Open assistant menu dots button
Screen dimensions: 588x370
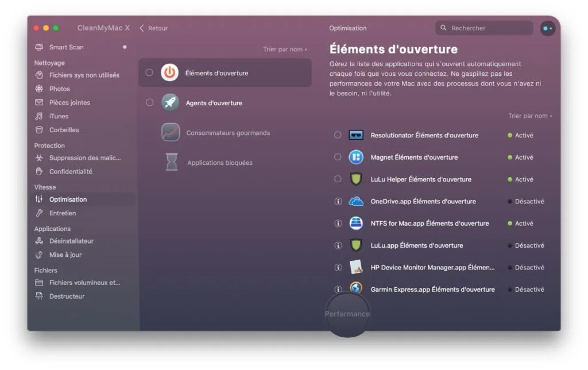(x=547, y=28)
